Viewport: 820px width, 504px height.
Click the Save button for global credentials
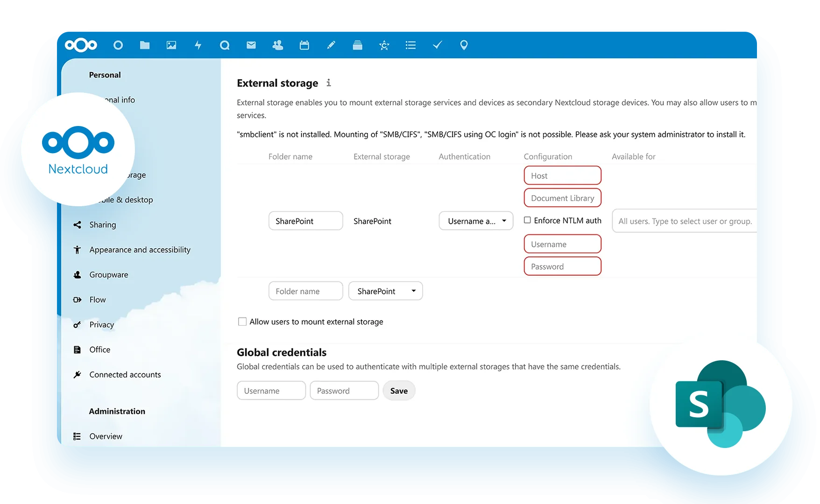point(399,391)
